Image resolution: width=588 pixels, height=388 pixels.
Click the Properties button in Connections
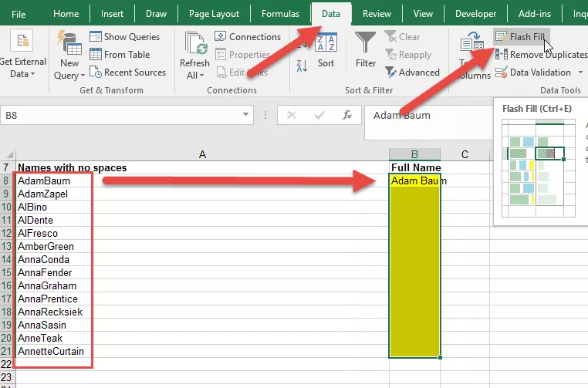242,54
